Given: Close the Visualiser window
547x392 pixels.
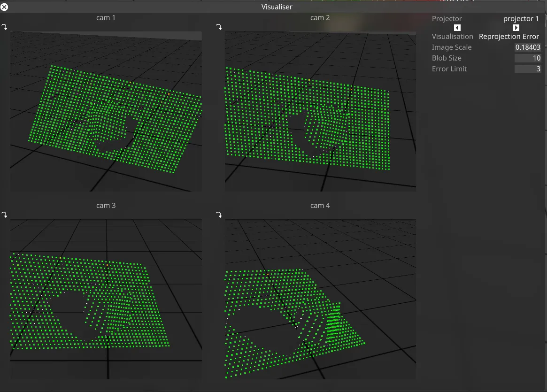Looking at the screenshot, I should click(4, 7).
